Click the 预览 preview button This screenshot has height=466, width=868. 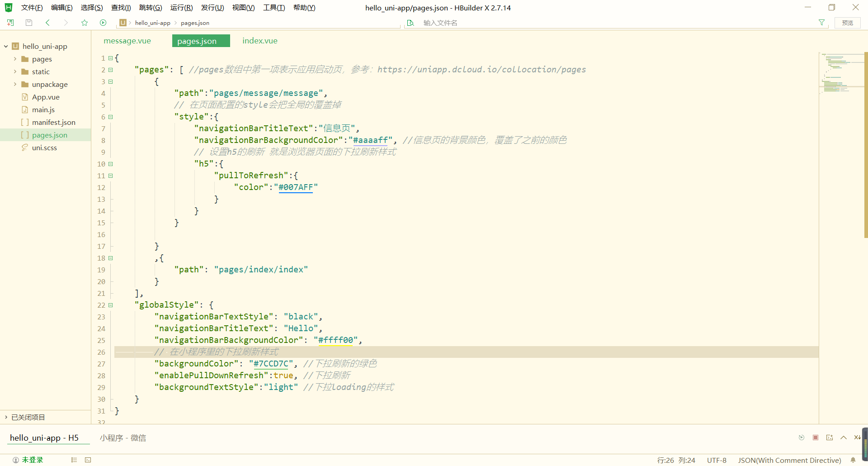848,23
